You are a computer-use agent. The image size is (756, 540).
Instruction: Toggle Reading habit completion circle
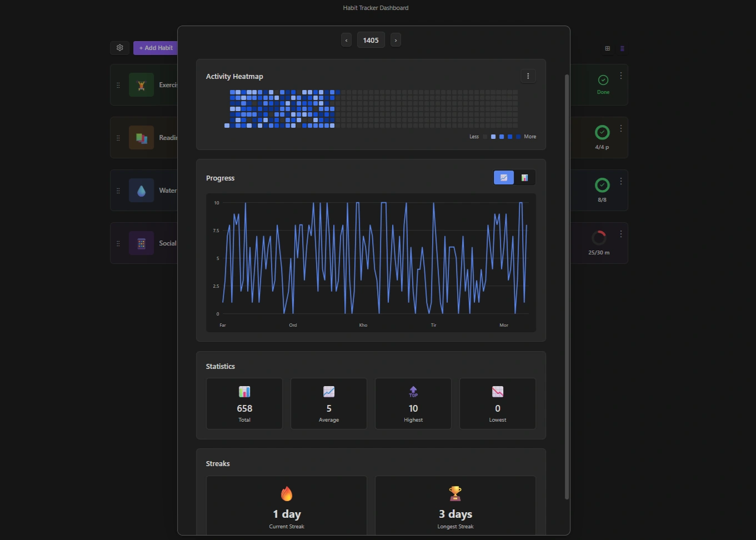[602, 132]
